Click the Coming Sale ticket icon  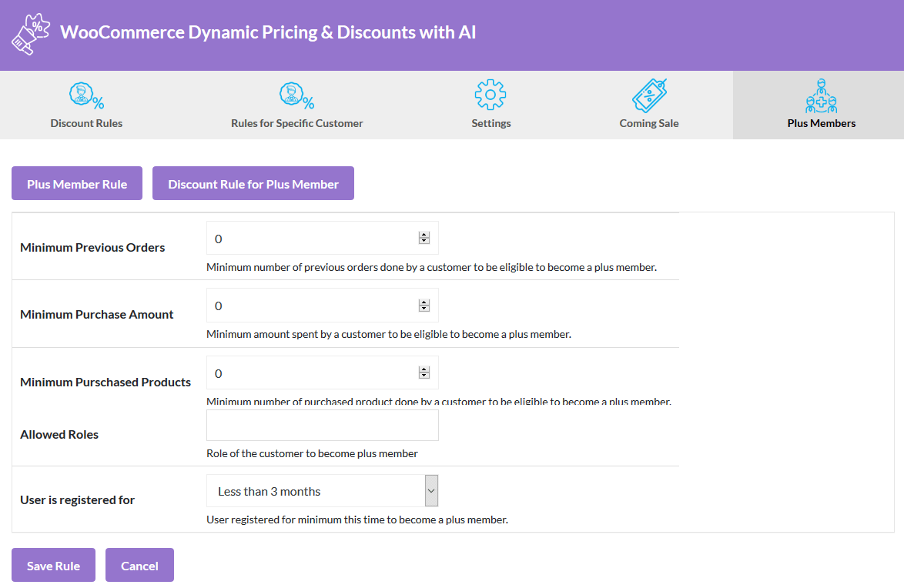(649, 93)
